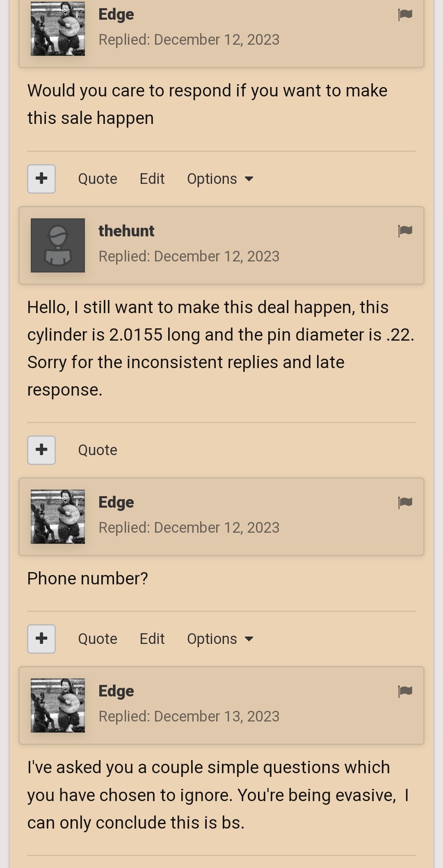View Edge's avatar on top post
443x868 pixels.
(x=58, y=28)
